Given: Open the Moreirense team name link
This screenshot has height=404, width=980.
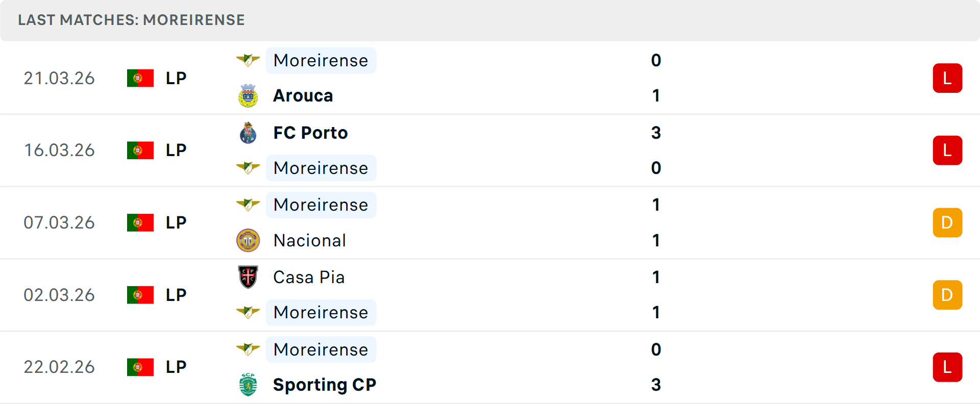Looking at the screenshot, I should click(x=321, y=61).
